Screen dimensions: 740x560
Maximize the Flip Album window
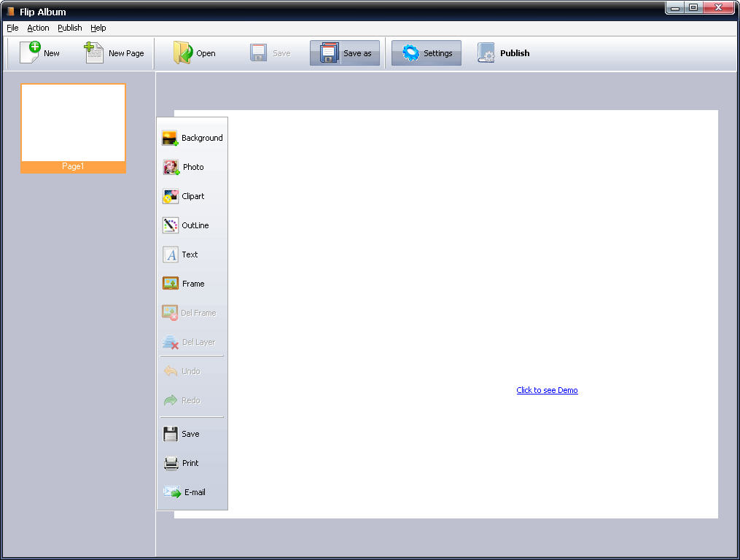pyautogui.click(x=693, y=7)
